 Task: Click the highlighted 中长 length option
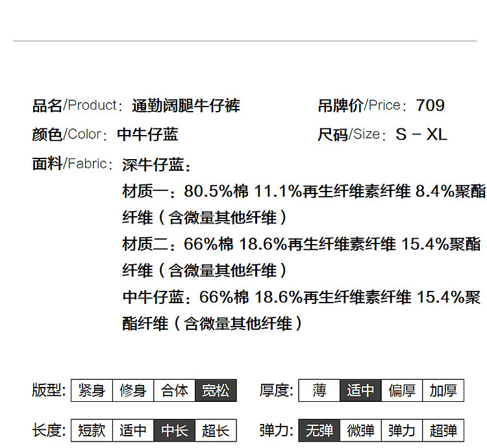click(x=175, y=430)
